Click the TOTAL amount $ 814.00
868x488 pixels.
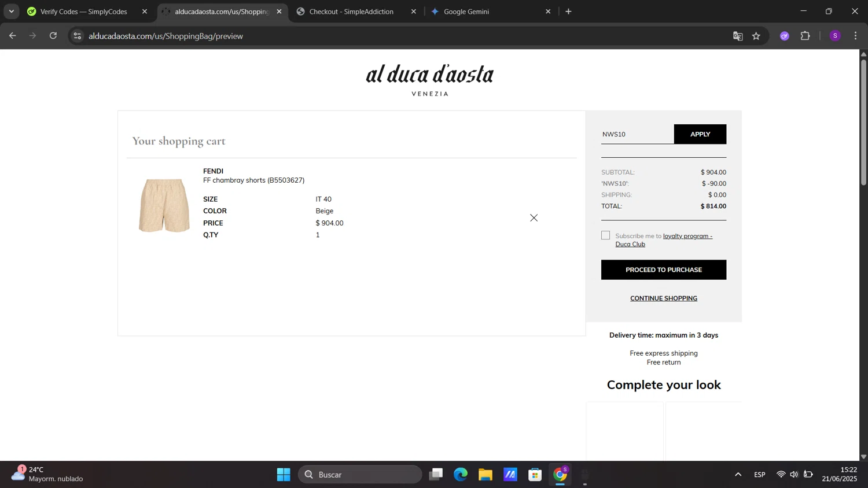tap(713, 206)
